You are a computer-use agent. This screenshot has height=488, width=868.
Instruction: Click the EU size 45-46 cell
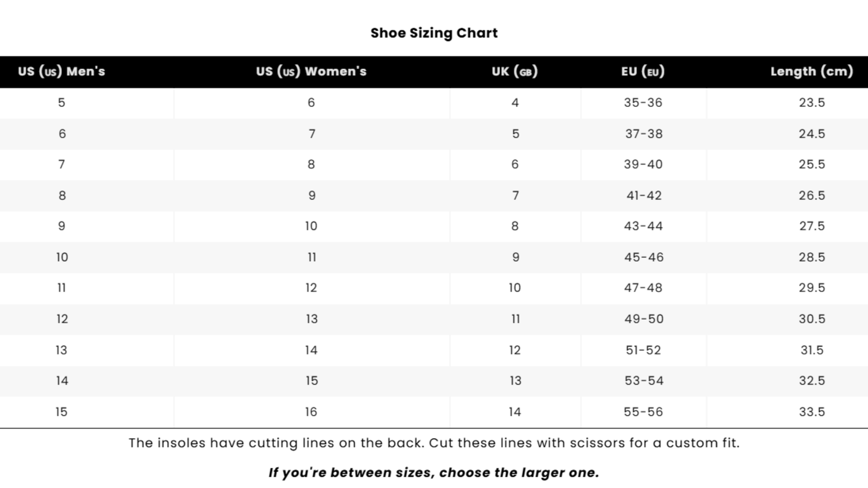643,257
